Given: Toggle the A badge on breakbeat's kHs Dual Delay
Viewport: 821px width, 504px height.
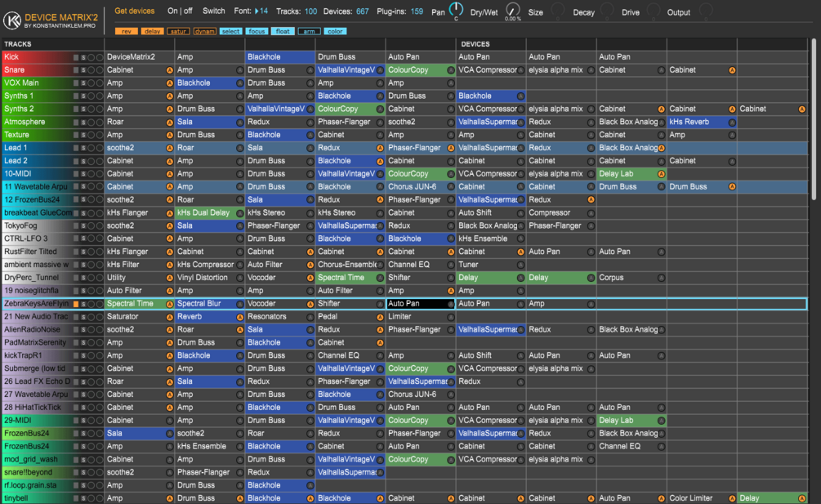Looking at the screenshot, I should click(240, 213).
